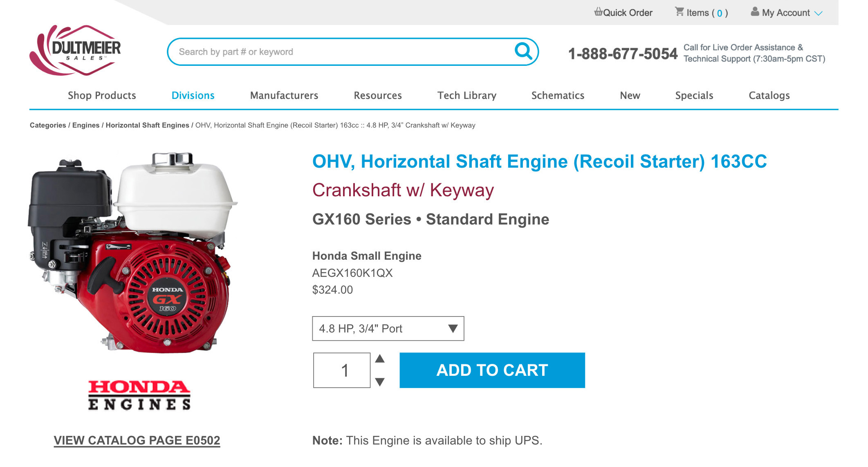Open Quick Order basket icon

pos(598,12)
